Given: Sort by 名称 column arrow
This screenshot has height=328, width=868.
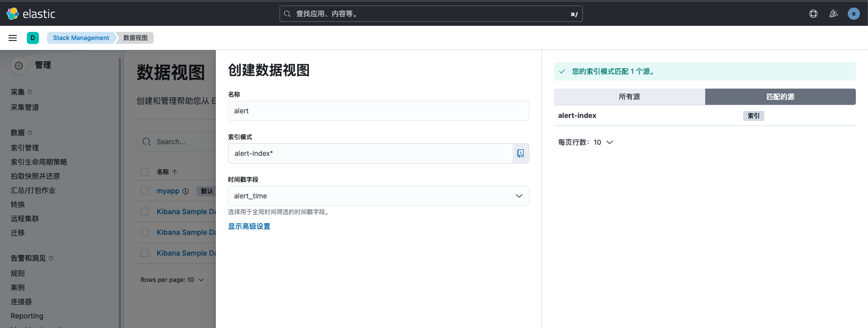Looking at the screenshot, I should coord(175,172).
